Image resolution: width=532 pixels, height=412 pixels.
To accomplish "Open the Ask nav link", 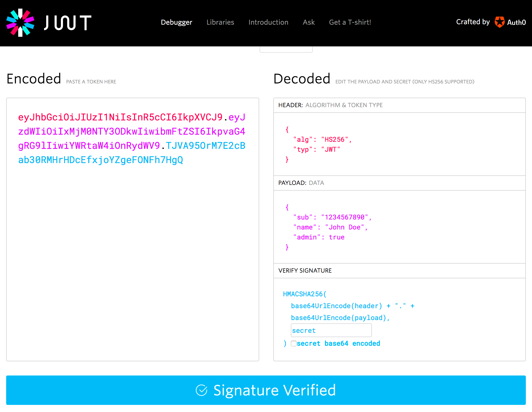I will click(x=309, y=22).
